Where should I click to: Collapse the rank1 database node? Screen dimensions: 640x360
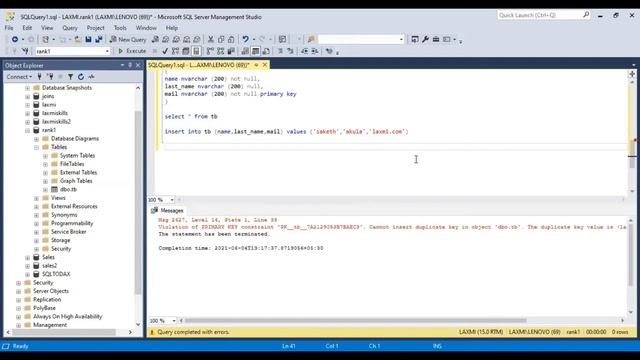pyautogui.click(x=27, y=131)
